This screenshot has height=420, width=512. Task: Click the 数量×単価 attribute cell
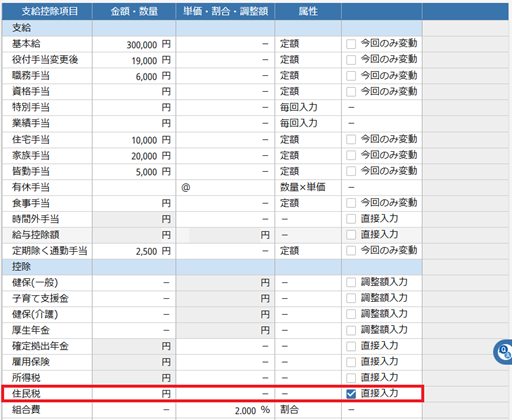pos(302,187)
